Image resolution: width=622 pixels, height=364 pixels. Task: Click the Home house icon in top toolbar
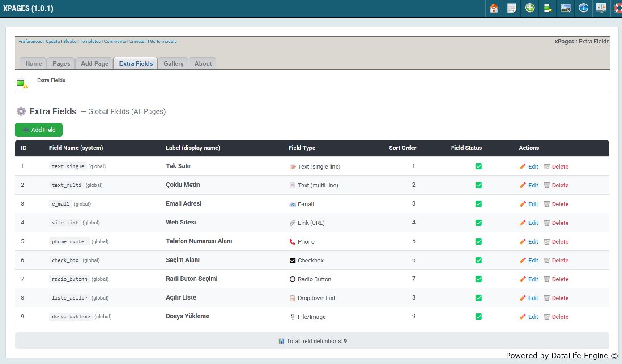click(x=494, y=8)
